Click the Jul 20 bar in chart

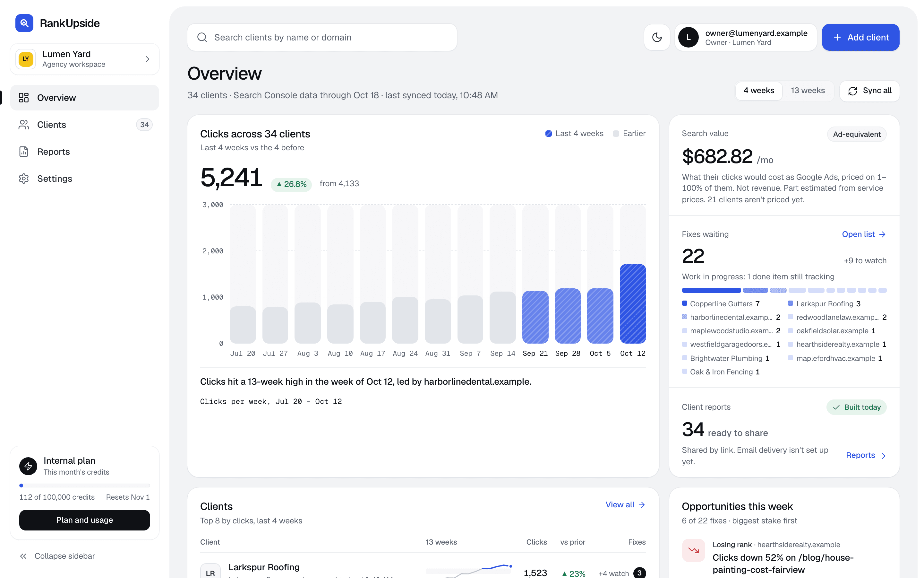click(243, 325)
